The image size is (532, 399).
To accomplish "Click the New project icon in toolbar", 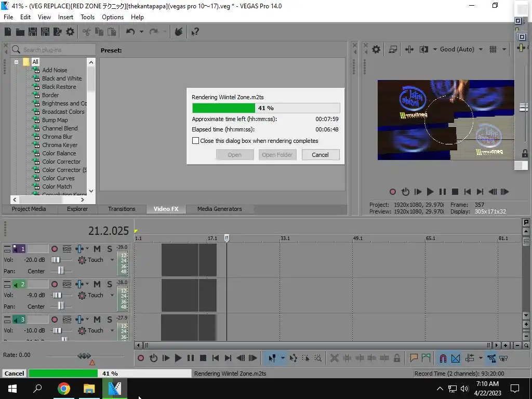I will click(8, 32).
